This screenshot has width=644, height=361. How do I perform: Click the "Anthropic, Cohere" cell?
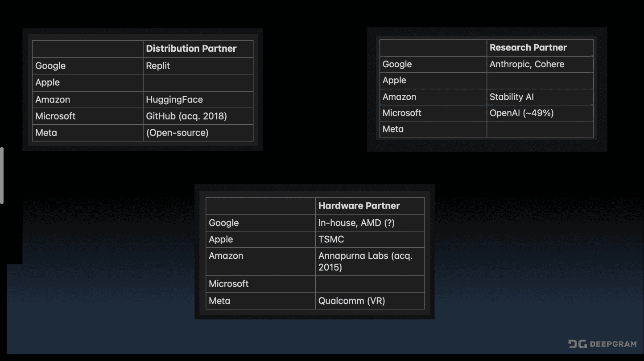pos(540,64)
